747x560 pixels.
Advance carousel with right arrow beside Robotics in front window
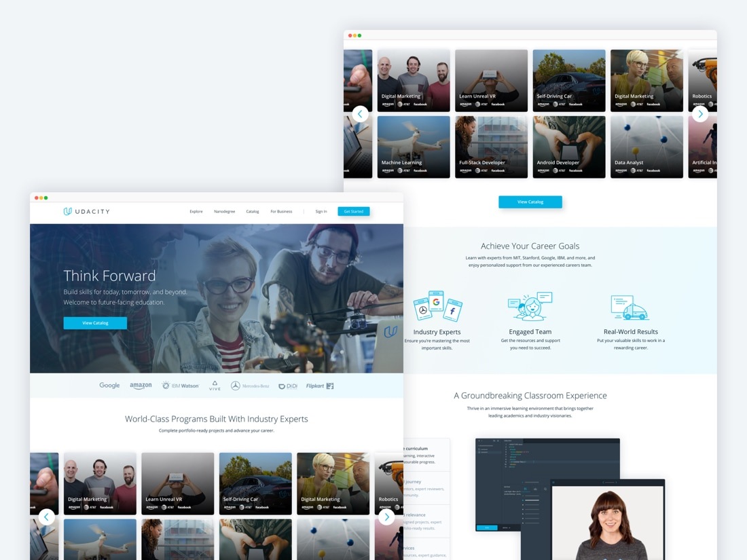(386, 517)
